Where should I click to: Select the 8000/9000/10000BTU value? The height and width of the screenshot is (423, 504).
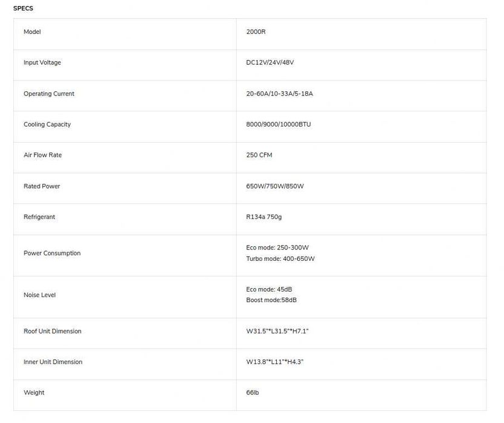tap(279, 124)
